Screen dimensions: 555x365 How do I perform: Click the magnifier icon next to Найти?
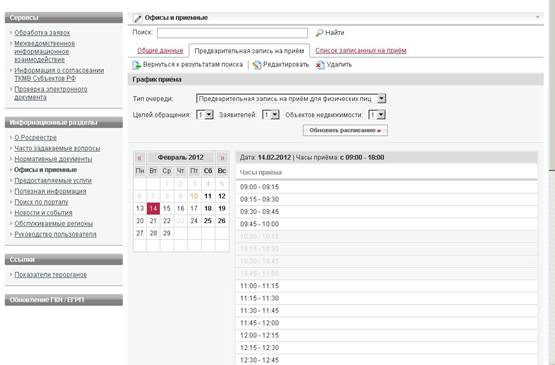[x=319, y=33]
